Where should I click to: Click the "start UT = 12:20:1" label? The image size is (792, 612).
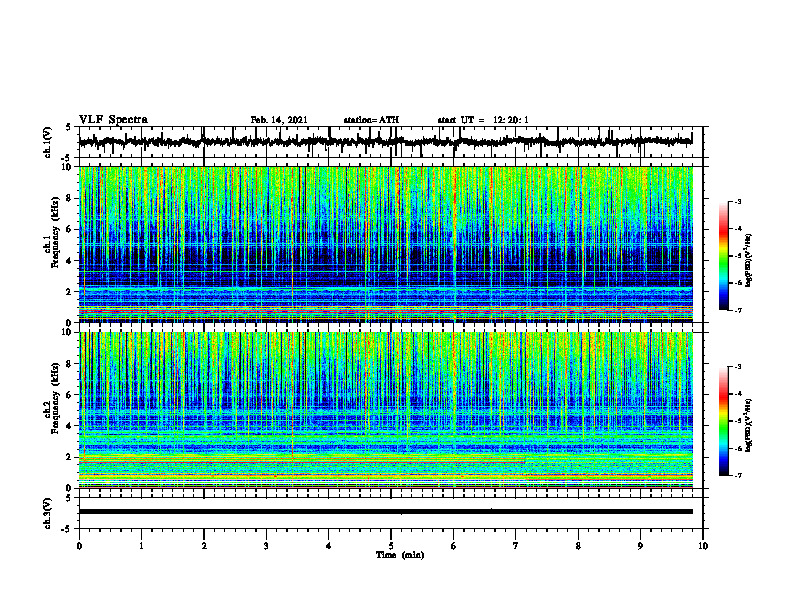(x=483, y=120)
